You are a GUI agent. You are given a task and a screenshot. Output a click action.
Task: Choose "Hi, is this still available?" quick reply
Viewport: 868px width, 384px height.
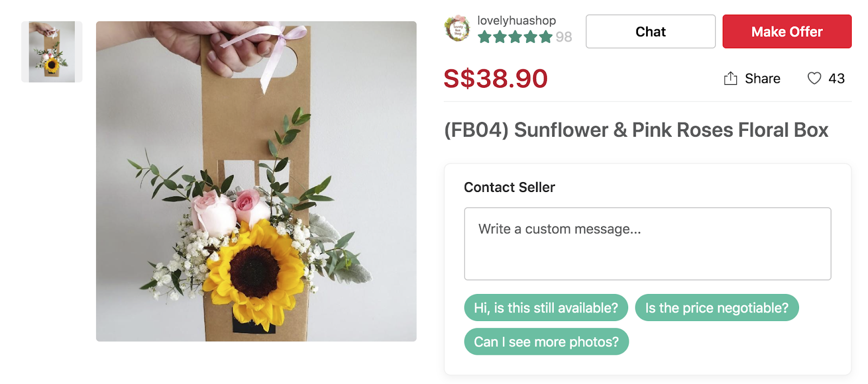pos(546,308)
